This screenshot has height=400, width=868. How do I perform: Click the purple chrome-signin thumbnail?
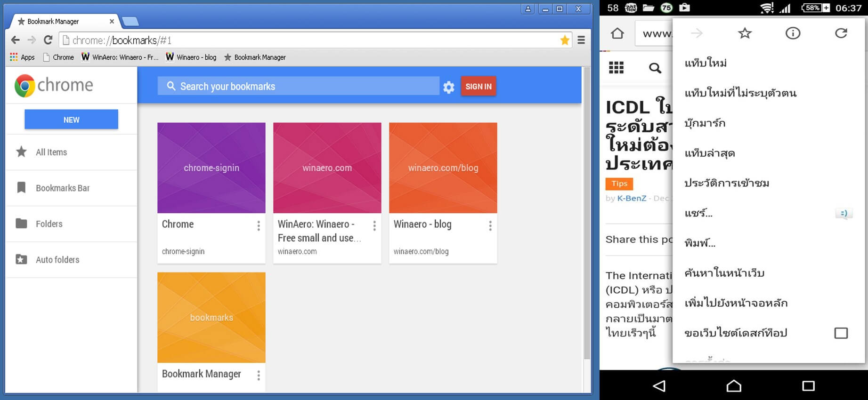(x=211, y=168)
